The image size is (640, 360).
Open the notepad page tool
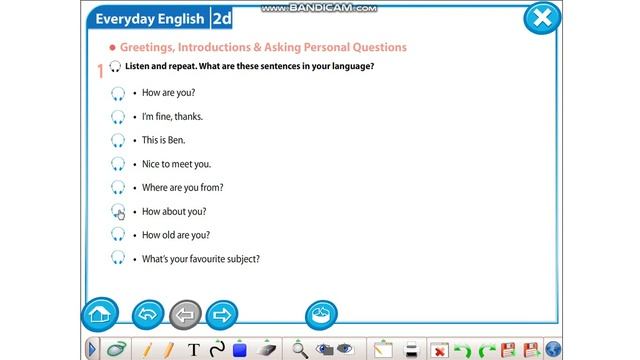(x=383, y=349)
